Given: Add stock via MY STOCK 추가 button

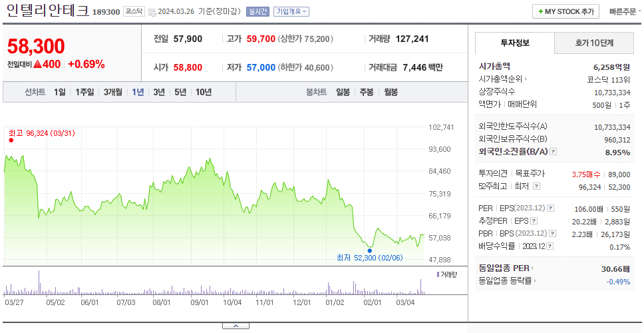Looking at the screenshot, I should point(565,11).
